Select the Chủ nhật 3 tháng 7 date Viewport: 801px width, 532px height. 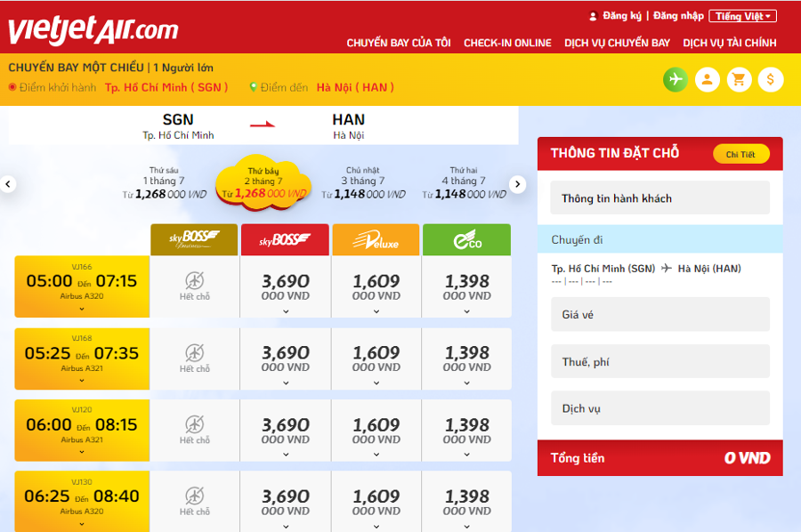(363, 182)
